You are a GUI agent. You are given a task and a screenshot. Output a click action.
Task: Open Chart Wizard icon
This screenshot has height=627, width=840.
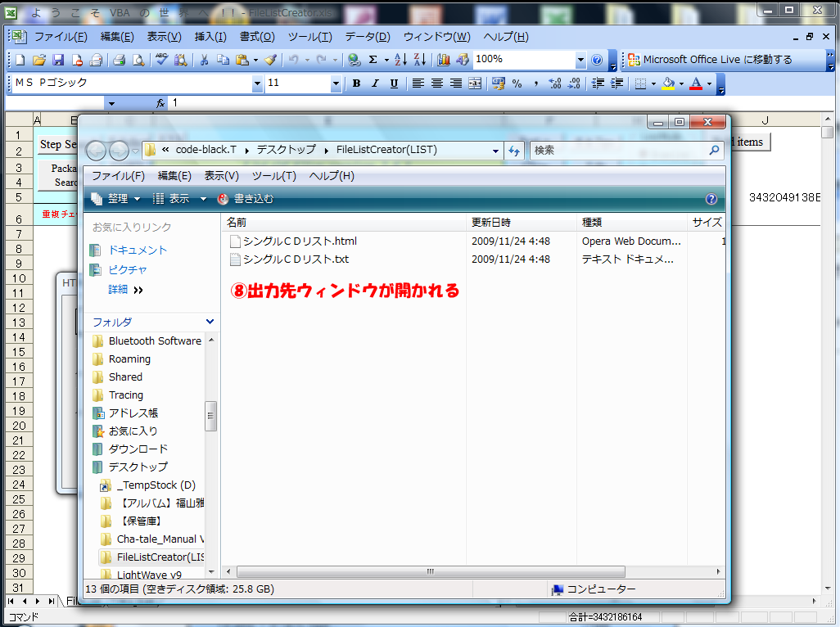(443, 60)
